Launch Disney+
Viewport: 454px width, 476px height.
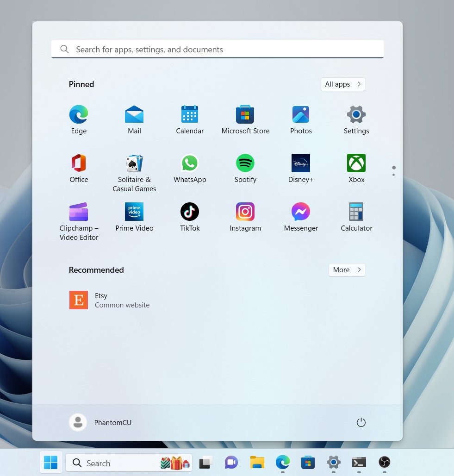point(301,168)
